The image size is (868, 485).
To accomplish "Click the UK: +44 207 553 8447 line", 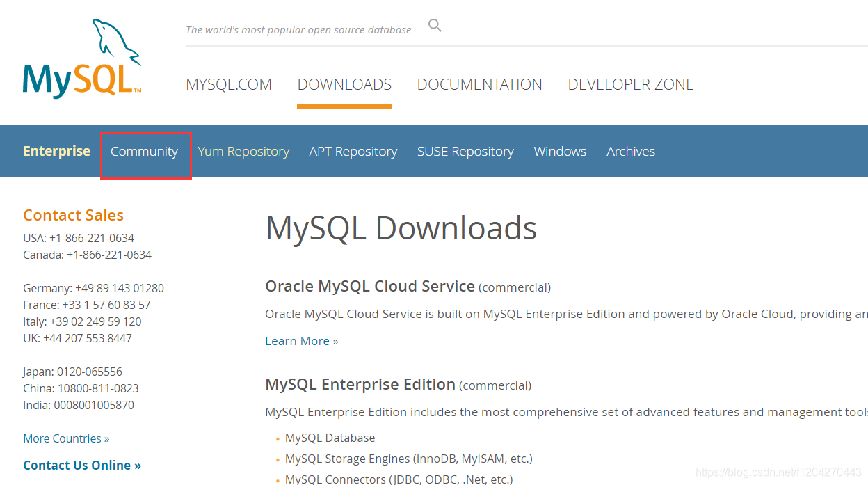I will coord(77,338).
